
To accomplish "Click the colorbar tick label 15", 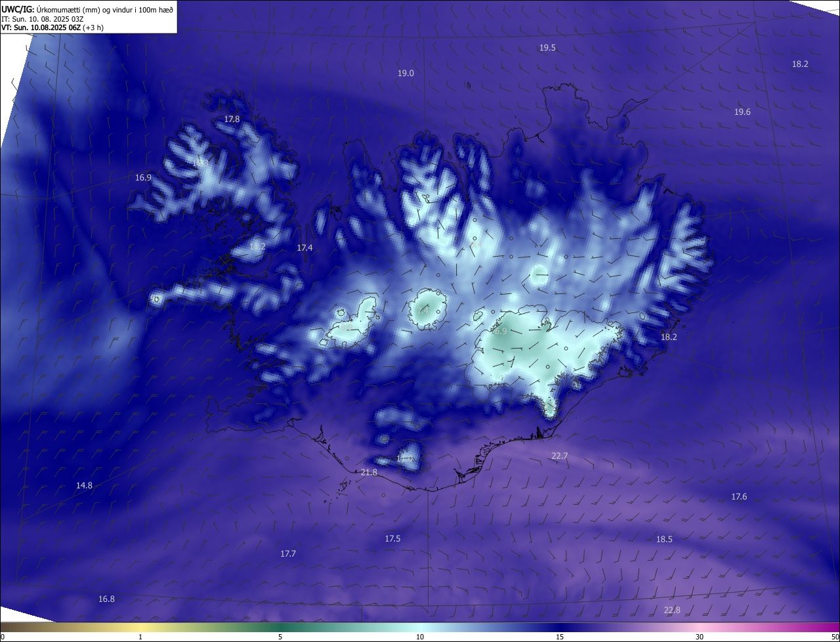I will 560,637.
